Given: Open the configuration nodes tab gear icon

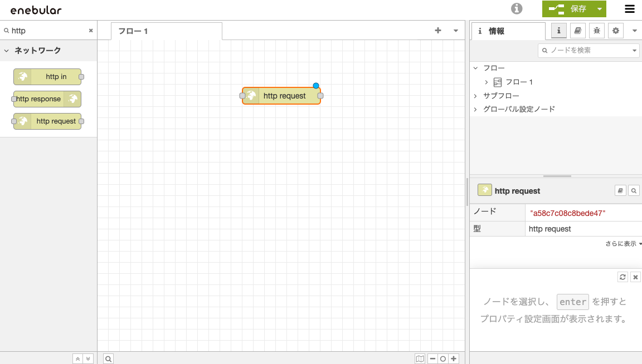Looking at the screenshot, I should coord(616,31).
